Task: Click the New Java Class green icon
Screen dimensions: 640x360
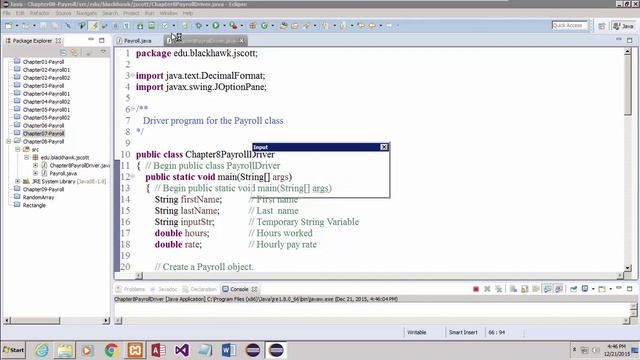Action: pos(264,26)
